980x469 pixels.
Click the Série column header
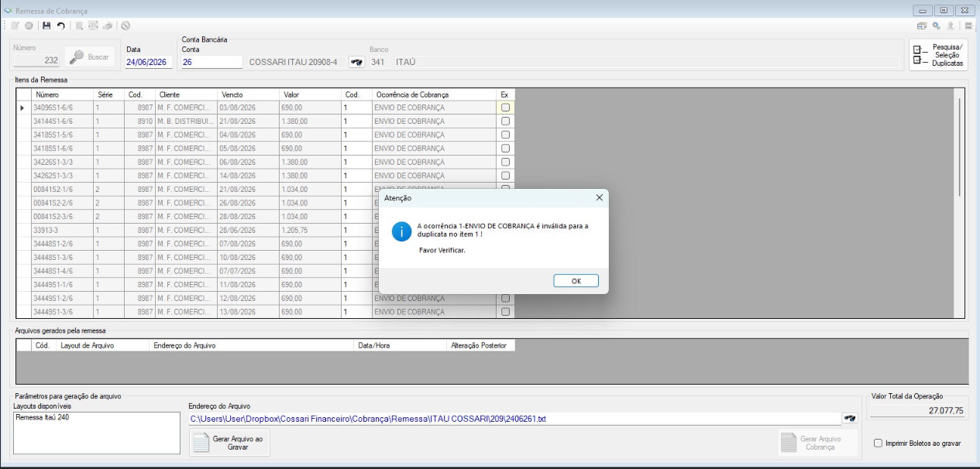[x=108, y=94]
